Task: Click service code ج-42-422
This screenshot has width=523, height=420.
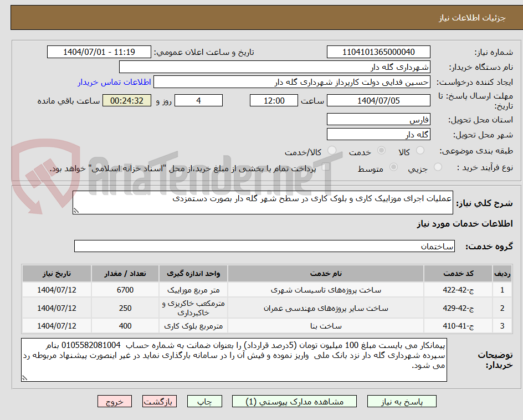Action: click(x=458, y=290)
